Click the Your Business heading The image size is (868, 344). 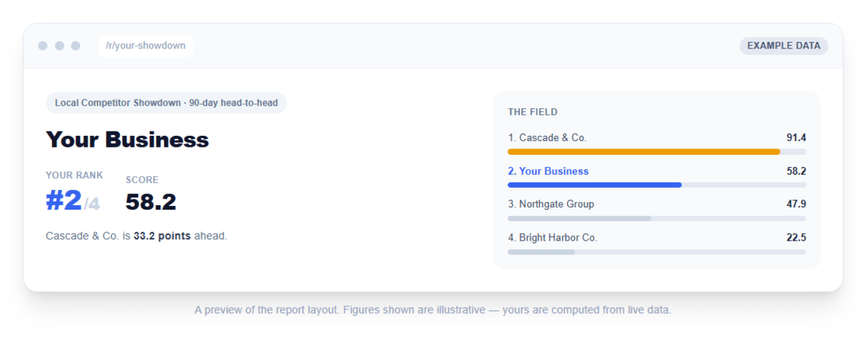127,139
